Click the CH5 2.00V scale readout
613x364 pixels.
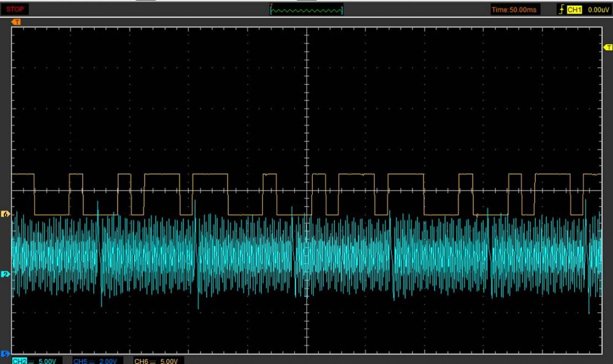[108, 361]
